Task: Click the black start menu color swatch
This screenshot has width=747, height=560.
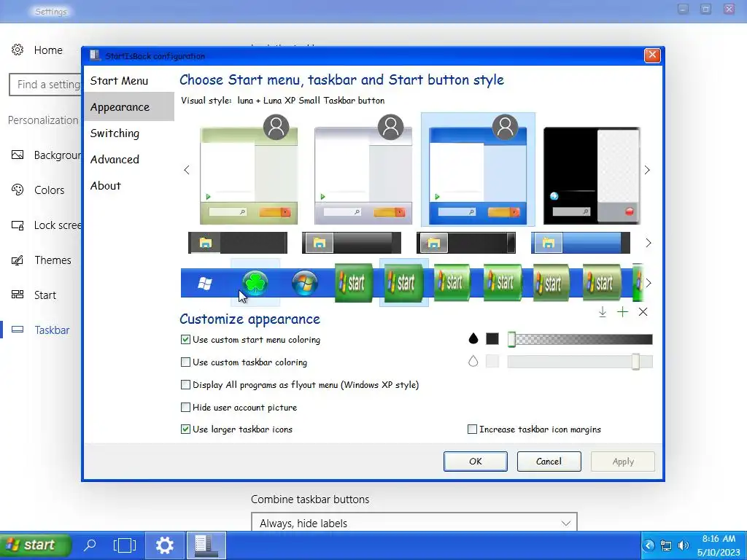Action: (492, 338)
